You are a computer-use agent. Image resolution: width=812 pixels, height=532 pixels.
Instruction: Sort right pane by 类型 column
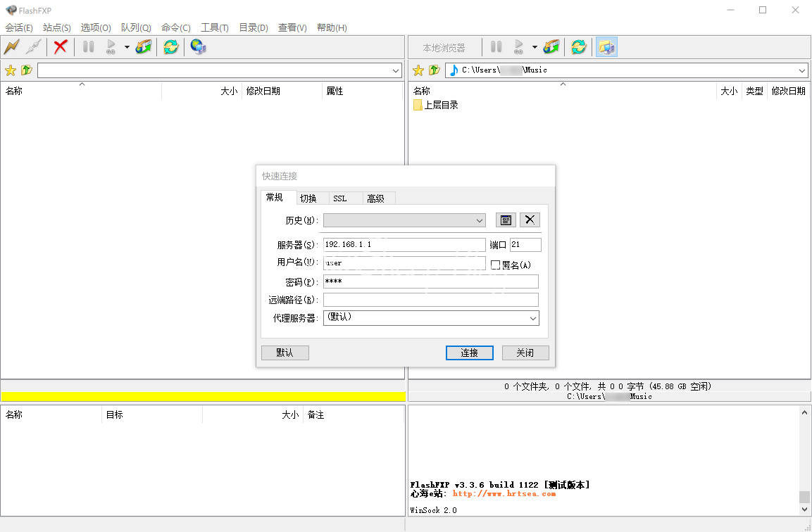coord(754,91)
